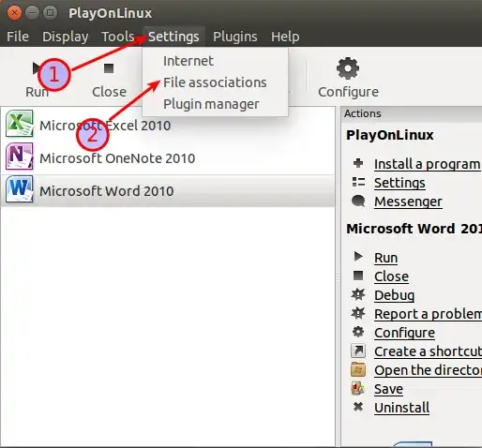
Task: Click the Run toolbar label
Action: (x=37, y=92)
